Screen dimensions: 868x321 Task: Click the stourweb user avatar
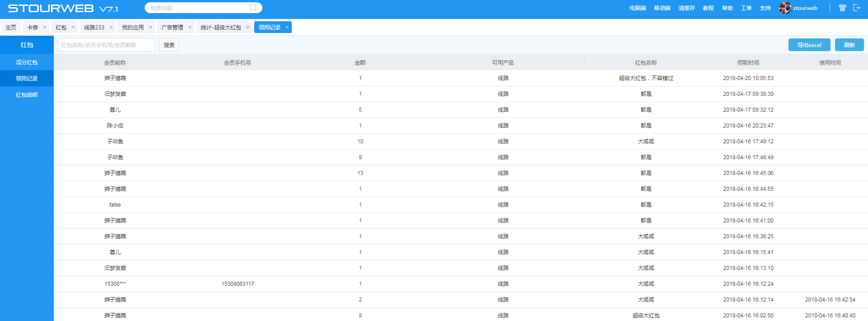785,8
